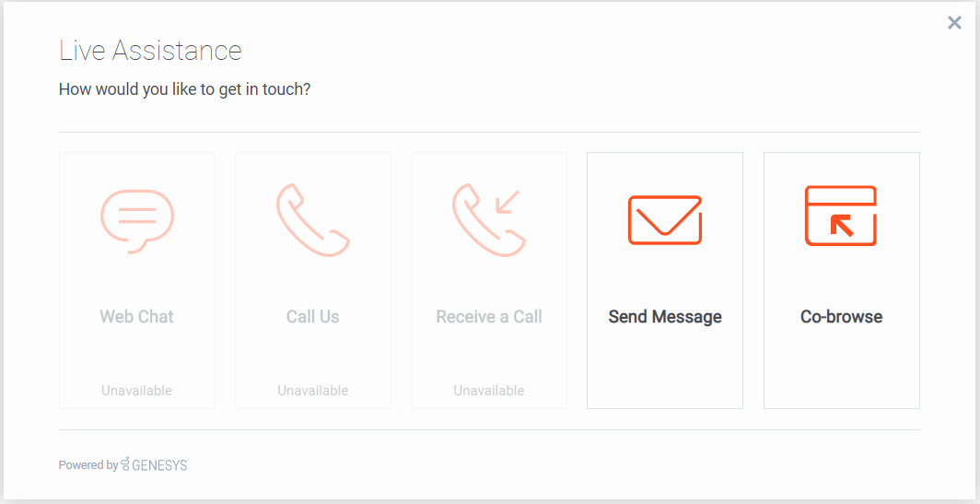
Task: Select the Receive a Call phone icon
Action: click(x=489, y=219)
